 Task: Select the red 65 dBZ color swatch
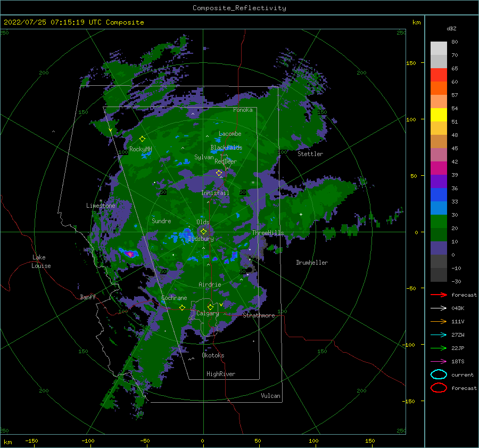pyautogui.click(x=439, y=75)
